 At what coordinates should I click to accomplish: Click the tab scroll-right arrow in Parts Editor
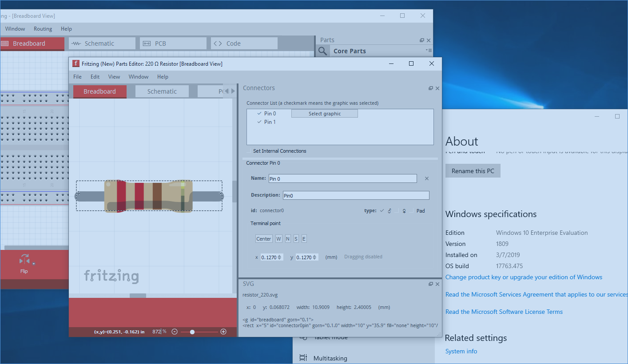233,91
